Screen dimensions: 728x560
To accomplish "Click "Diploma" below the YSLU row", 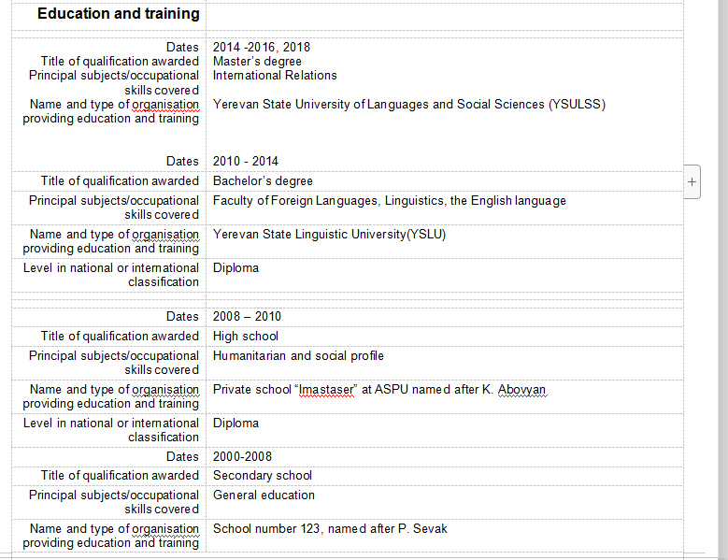I will 236,268.
